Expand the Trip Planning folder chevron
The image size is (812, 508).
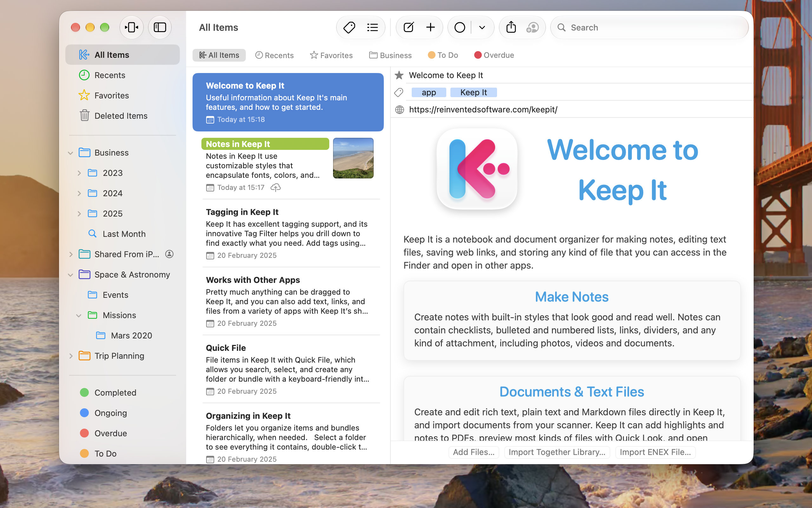coord(71,356)
